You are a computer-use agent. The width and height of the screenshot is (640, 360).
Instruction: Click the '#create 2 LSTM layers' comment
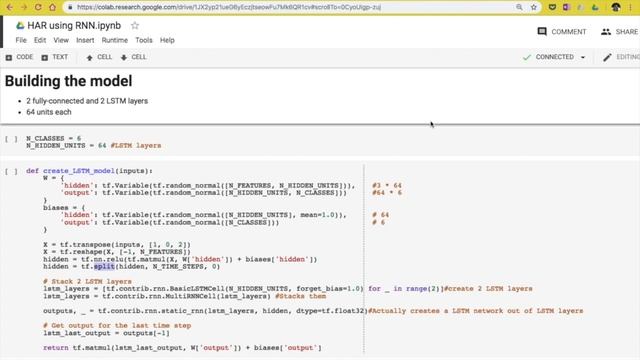(x=488, y=289)
